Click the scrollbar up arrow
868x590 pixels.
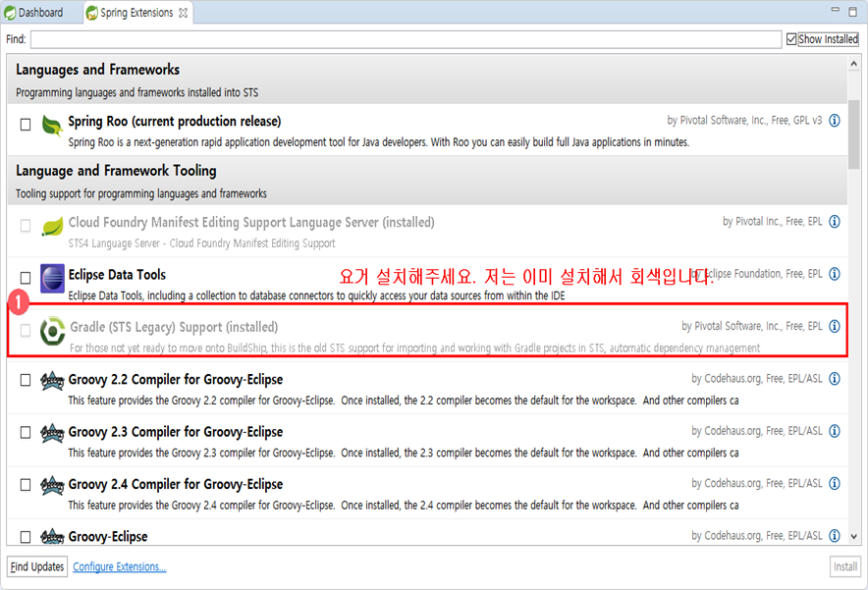coord(853,64)
